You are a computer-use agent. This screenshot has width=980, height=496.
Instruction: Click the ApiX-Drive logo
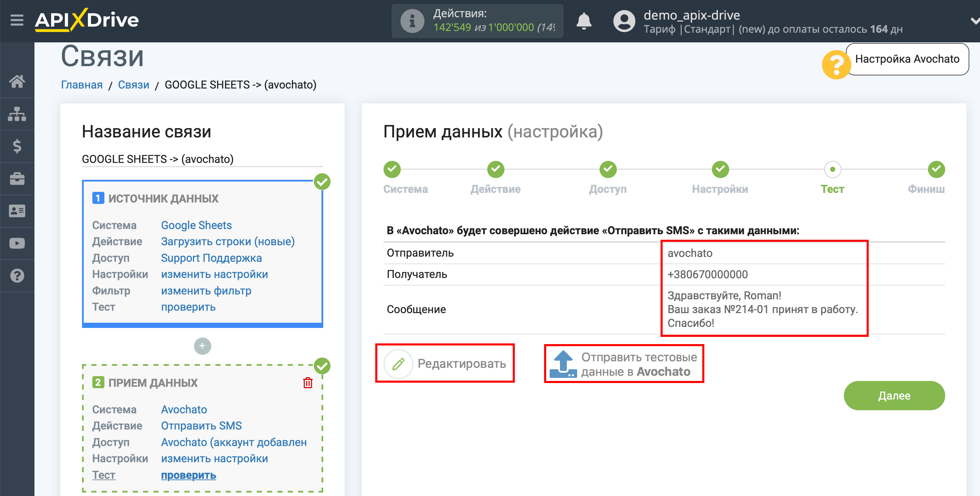(x=87, y=20)
